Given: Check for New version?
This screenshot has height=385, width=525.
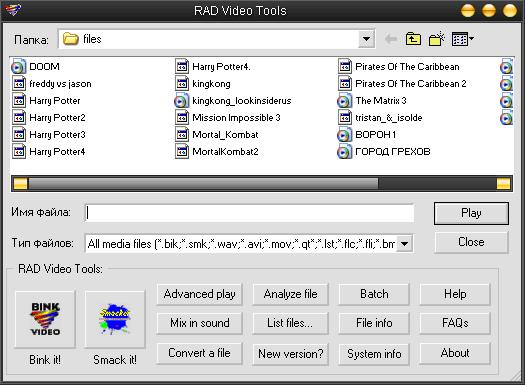Looking at the screenshot, I should click(290, 354).
